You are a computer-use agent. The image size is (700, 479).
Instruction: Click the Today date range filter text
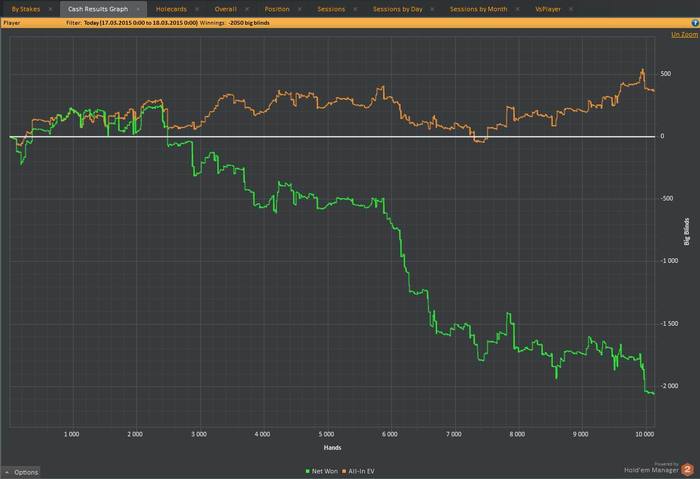[141, 23]
